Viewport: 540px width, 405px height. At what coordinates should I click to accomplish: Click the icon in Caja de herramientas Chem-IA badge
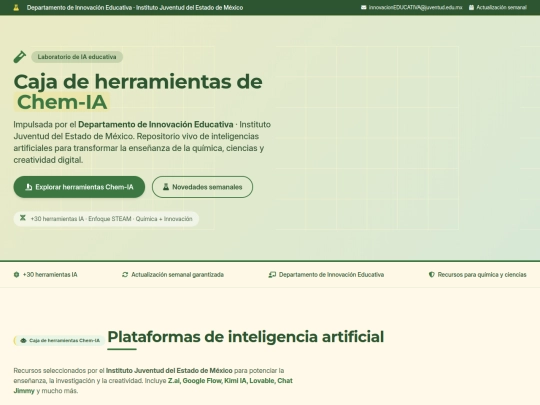point(23,340)
